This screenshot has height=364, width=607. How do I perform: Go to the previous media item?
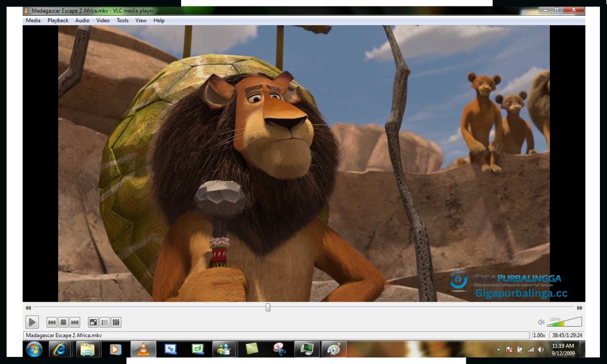pyautogui.click(x=52, y=322)
